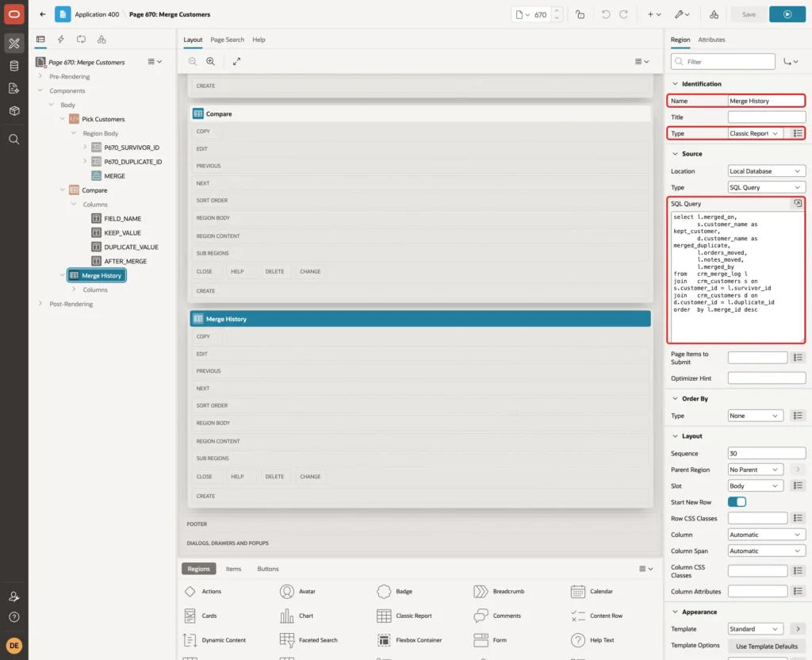Screen dimensions: 812x660
Task: Click the search magnifier in left sidebar
Action: click(x=14, y=140)
